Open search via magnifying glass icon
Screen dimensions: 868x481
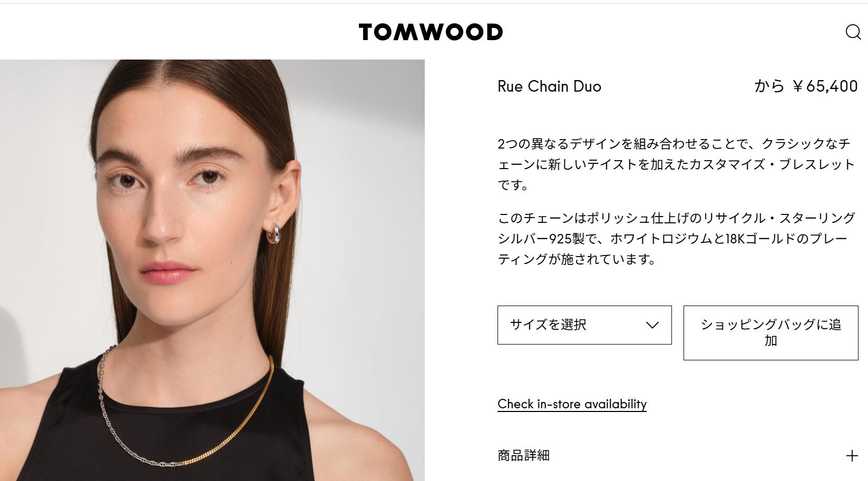point(853,32)
